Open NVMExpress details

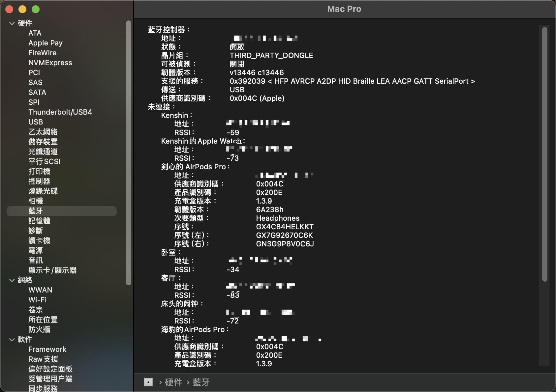point(50,63)
